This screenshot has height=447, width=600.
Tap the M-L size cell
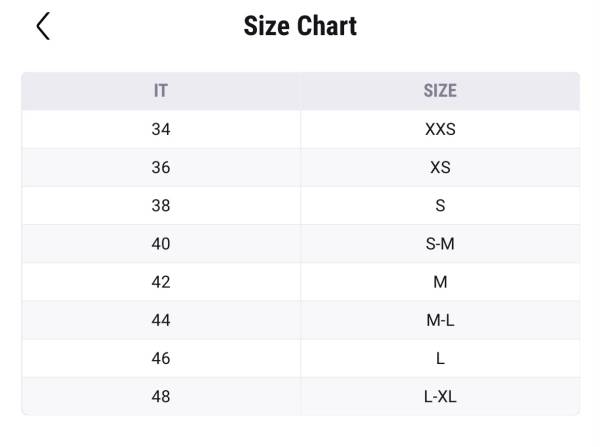[440, 320]
